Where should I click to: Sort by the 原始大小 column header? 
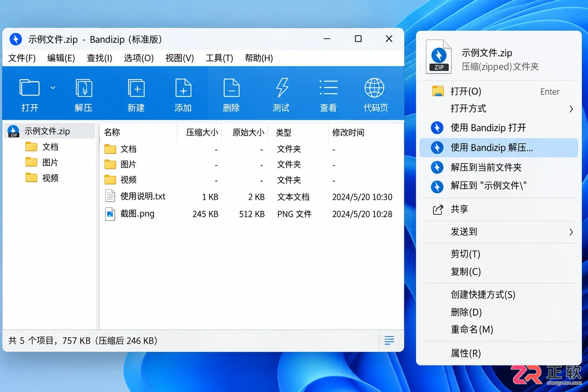pyautogui.click(x=247, y=132)
